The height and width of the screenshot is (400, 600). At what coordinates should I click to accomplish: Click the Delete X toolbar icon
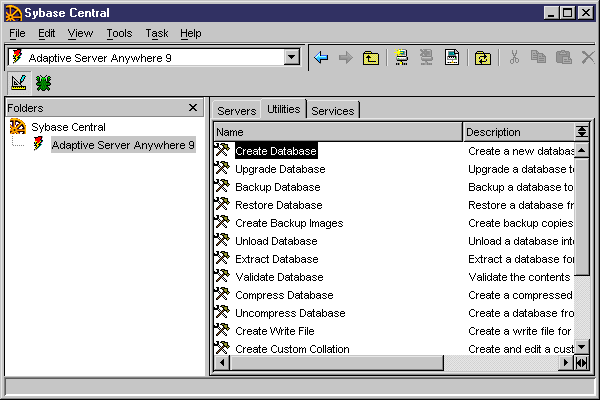click(588, 58)
